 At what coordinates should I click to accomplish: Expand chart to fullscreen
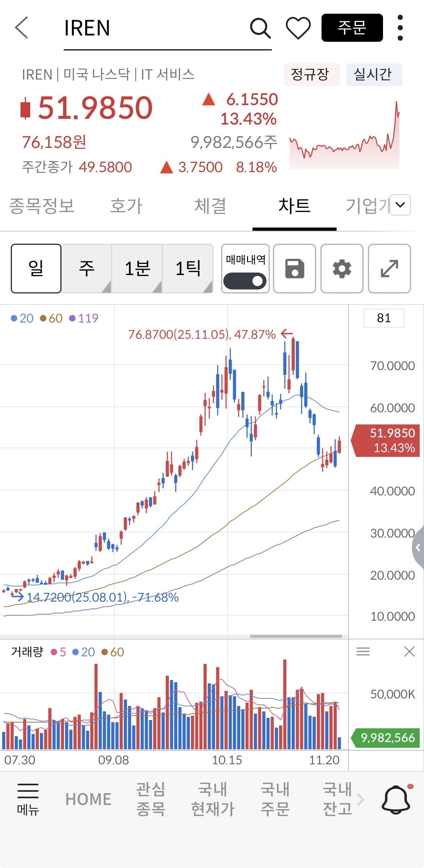(x=389, y=269)
